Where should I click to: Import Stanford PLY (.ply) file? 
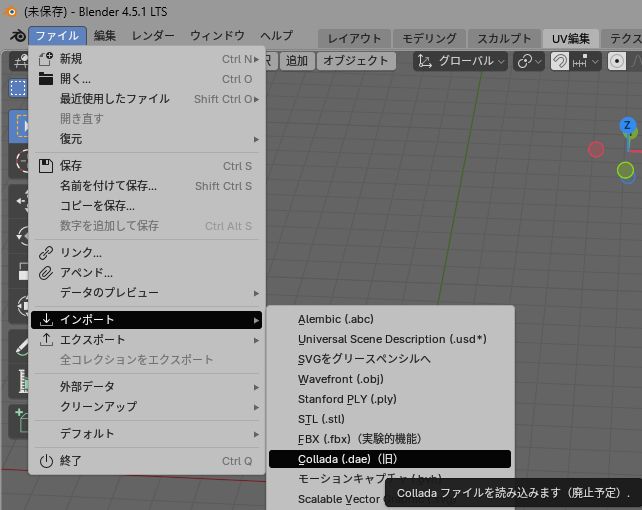pyautogui.click(x=390, y=399)
